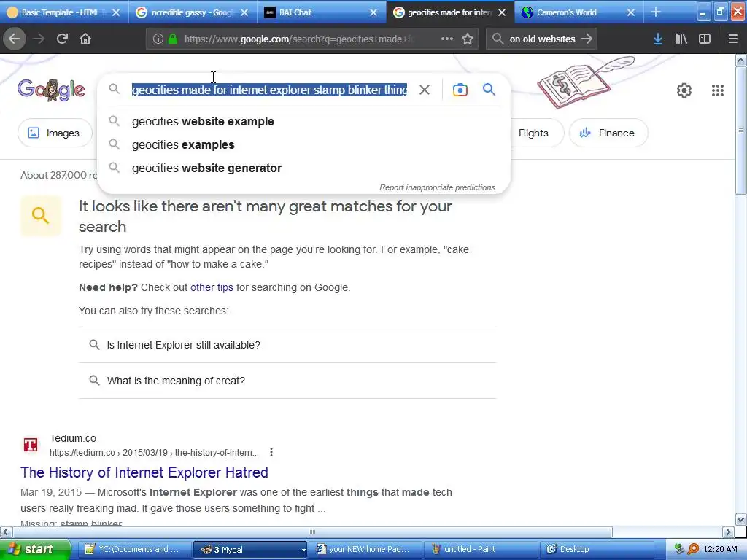Switch to 'untitled - Paint' taskbar window
747x560 pixels.
tap(481, 549)
